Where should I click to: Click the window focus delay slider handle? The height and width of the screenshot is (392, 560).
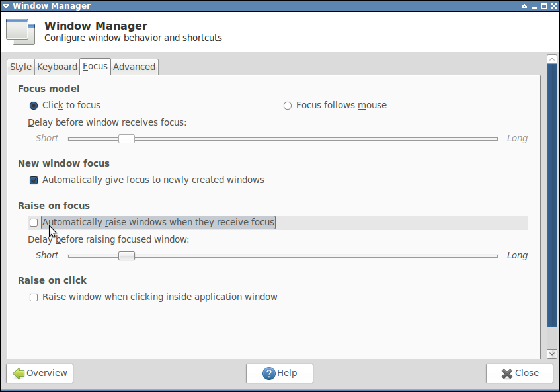[126, 139]
